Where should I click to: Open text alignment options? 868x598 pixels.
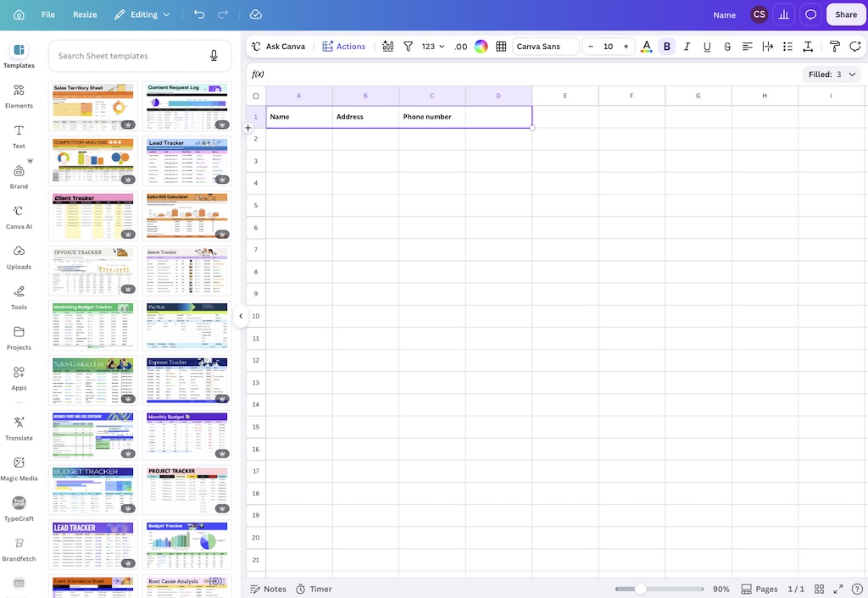click(748, 47)
